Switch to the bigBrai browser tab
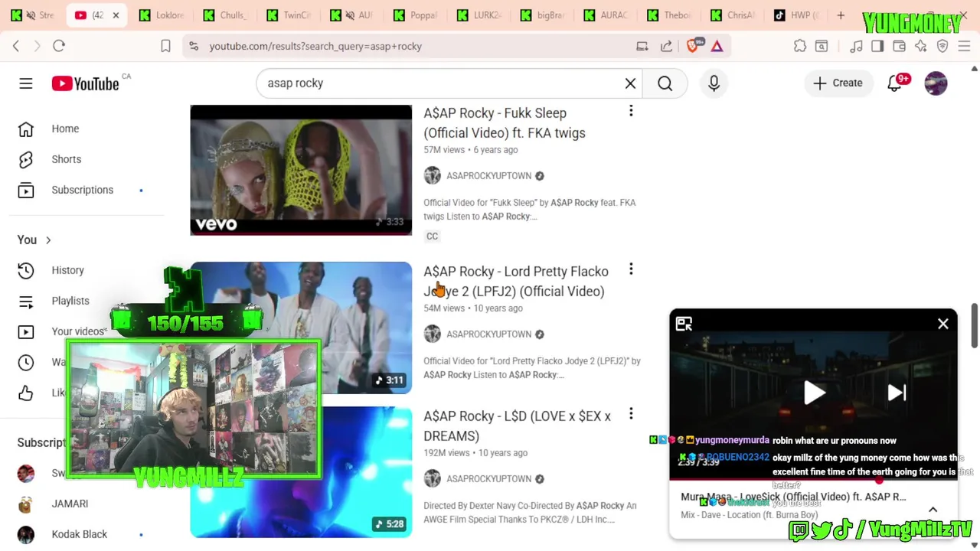Screen dimensions: 980x551 tap(544, 15)
